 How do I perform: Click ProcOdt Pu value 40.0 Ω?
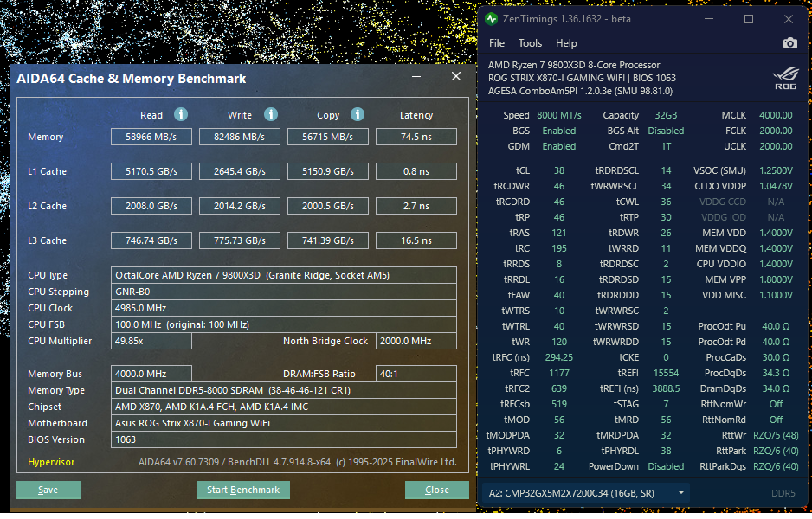[x=776, y=326]
